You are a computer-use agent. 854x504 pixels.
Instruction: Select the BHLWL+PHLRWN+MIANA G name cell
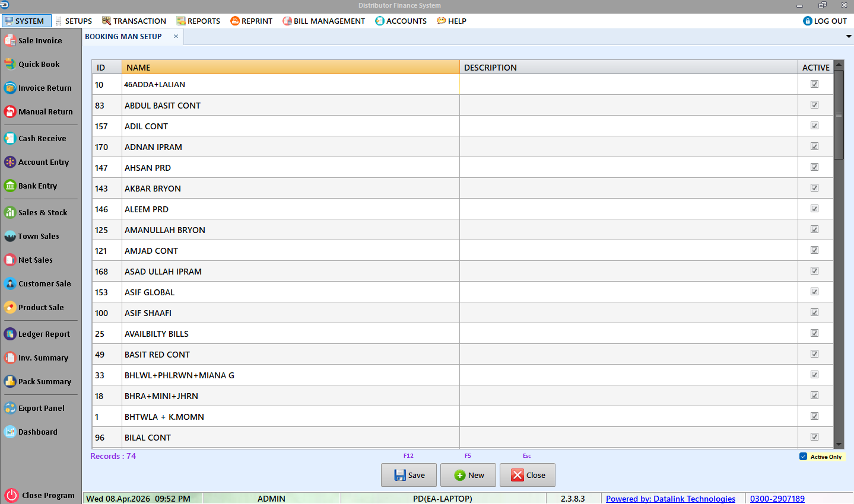point(291,375)
